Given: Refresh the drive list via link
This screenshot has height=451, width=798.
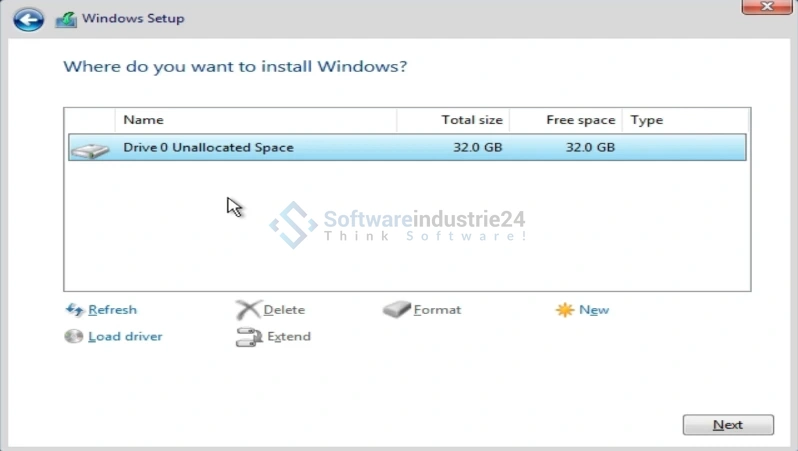Looking at the screenshot, I should tap(112, 309).
